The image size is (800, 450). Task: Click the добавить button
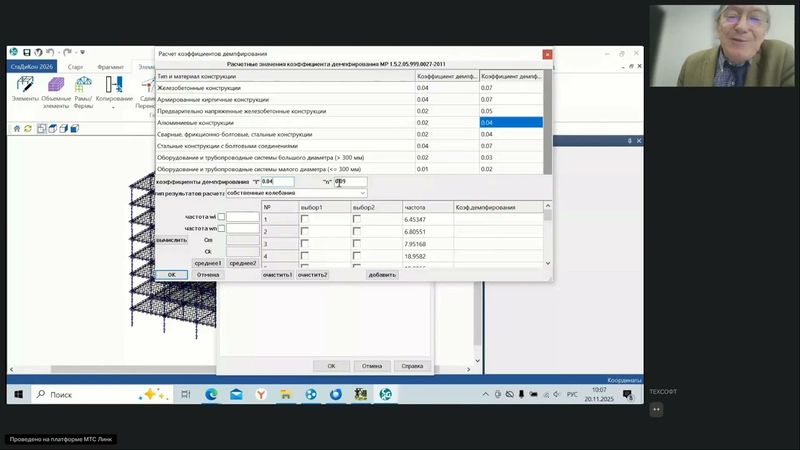381,274
